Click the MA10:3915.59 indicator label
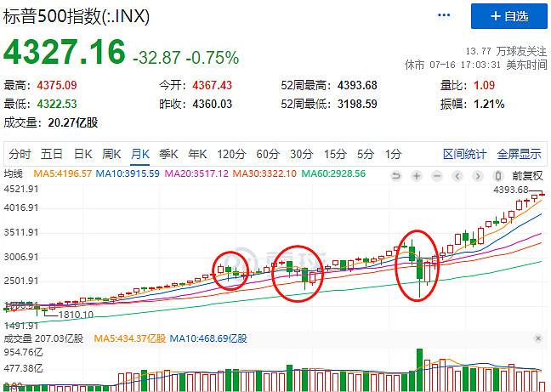The width and height of the screenshot is (551, 392). (x=128, y=173)
